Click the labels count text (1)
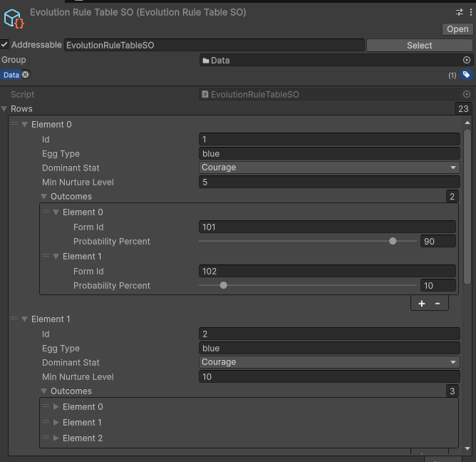This screenshot has height=462, width=476. pyautogui.click(x=452, y=76)
